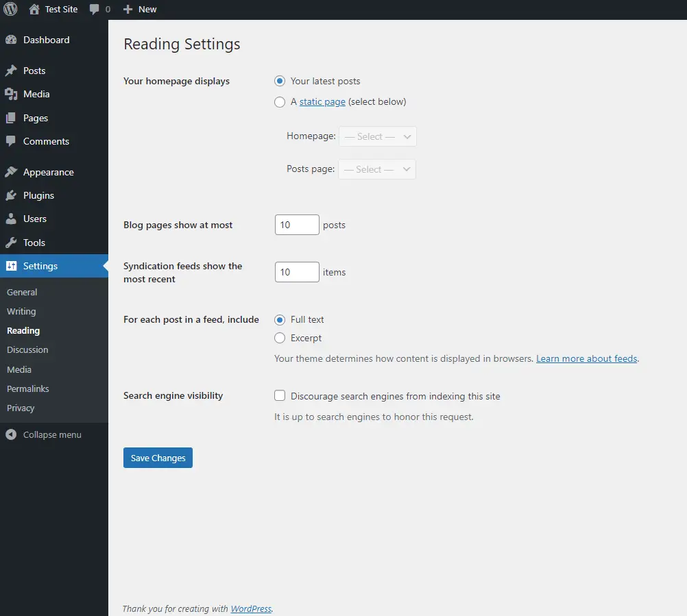Click the Collapse menu arrow icon
This screenshot has width=687, height=616.
point(11,434)
